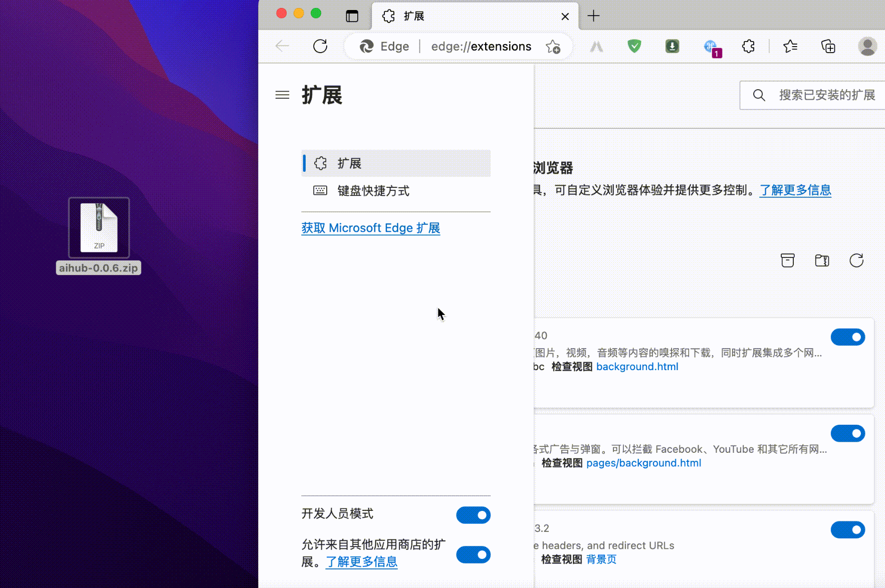
Task: Open 获取 Microsoft Edge 扩展 link
Action: point(371,228)
